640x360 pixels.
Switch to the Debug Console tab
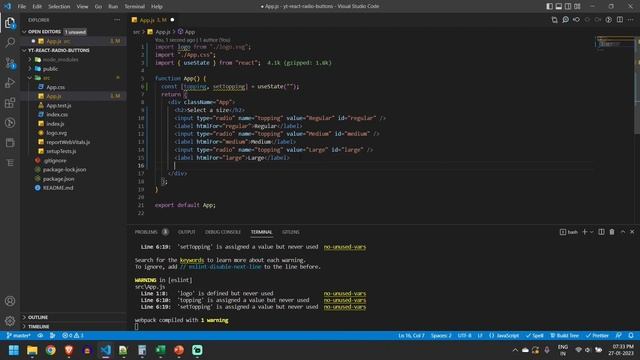(223, 232)
